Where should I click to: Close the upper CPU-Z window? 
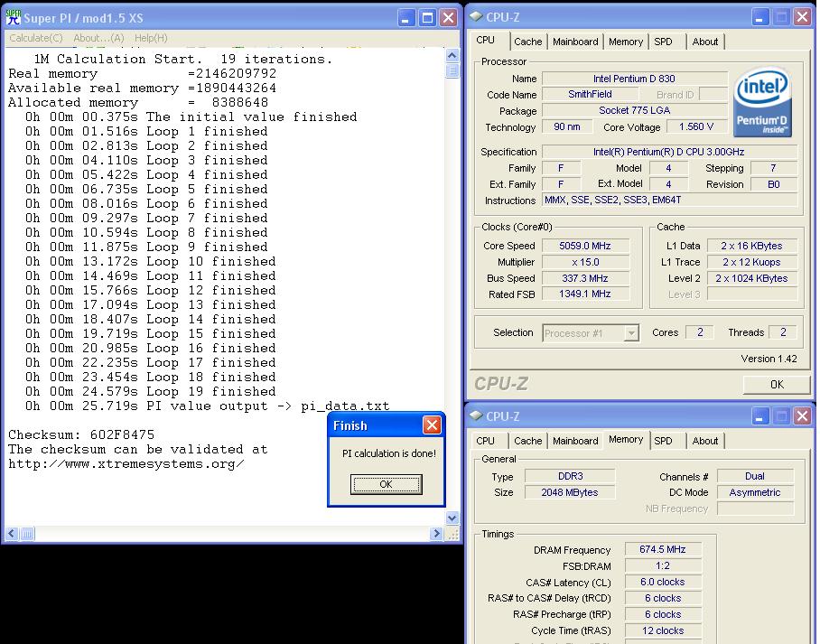pyautogui.click(x=802, y=17)
